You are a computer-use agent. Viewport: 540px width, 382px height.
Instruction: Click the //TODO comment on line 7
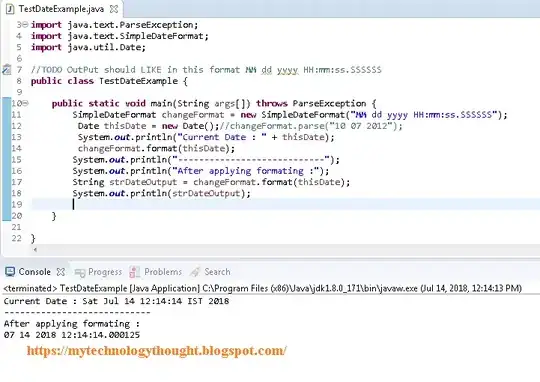[206, 70]
